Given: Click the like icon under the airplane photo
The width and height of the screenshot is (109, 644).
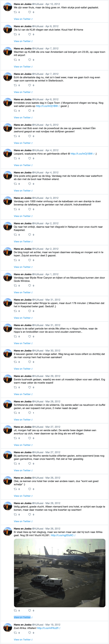Looking at the screenshot, I should (30, 610).
